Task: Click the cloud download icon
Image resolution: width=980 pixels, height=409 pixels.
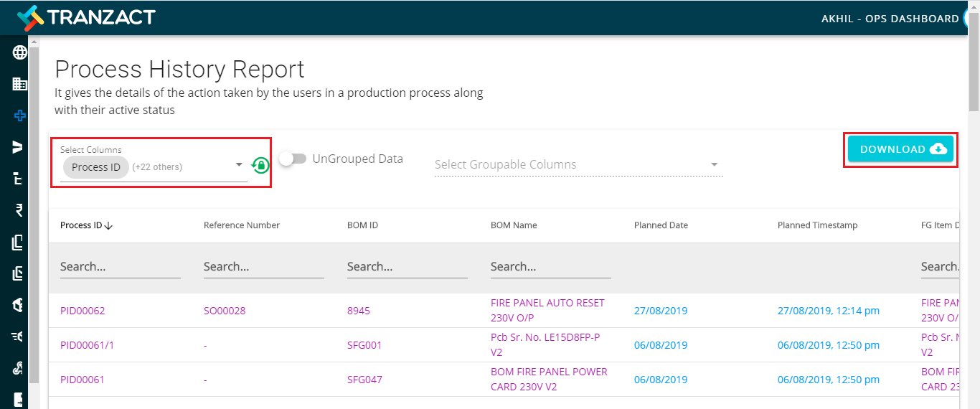Action: coord(938,149)
